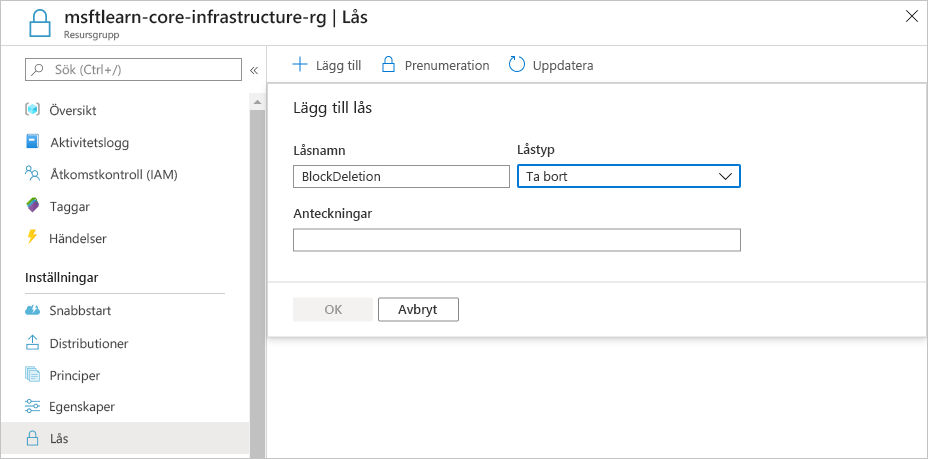The height and width of the screenshot is (459, 928).
Task: Open Översikt cube icon in sidebar
Action: pos(33,110)
